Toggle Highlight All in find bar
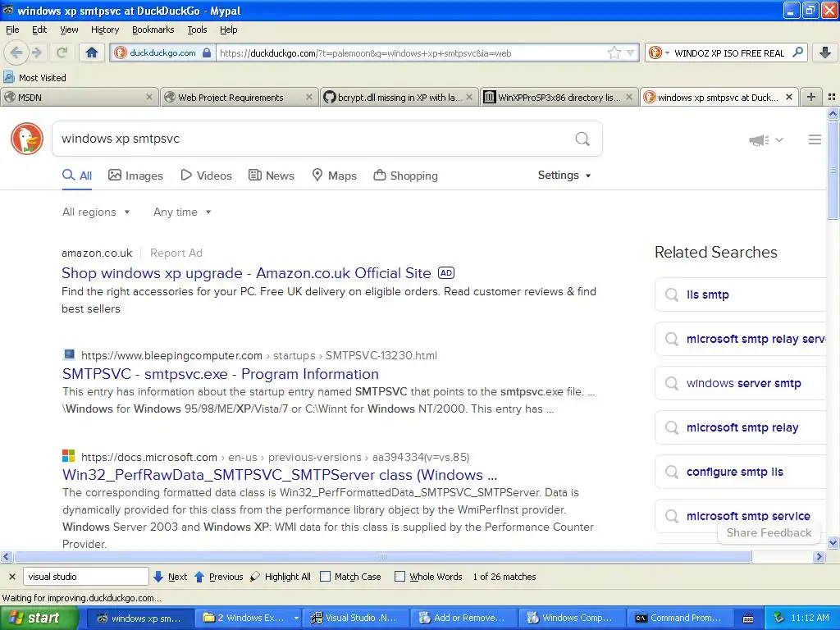The width and height of the screenshot is (840, 630). click(281, 577)
